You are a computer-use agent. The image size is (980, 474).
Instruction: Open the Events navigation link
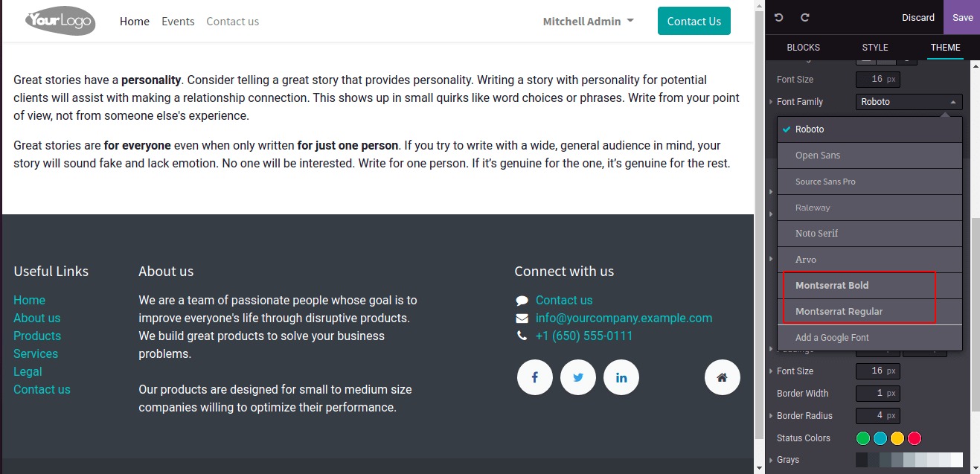178,22
